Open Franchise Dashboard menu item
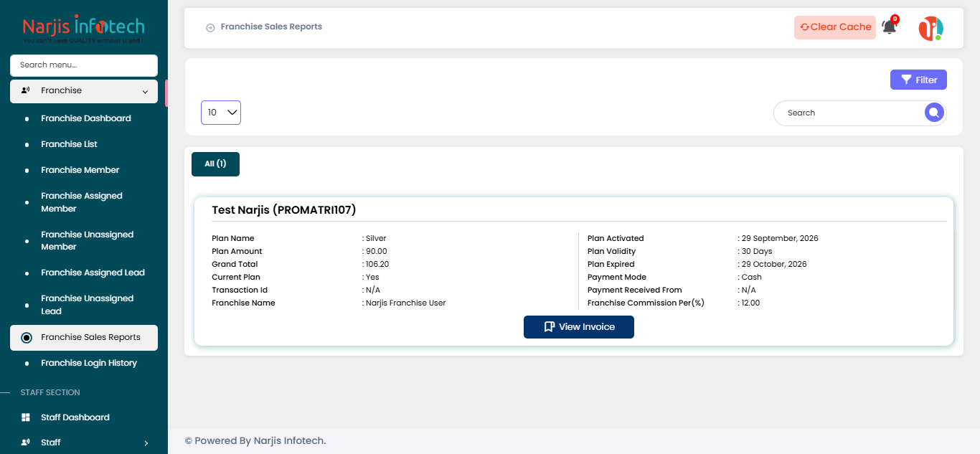The height and width of the screenshot is (454, 980). [86, 118]
